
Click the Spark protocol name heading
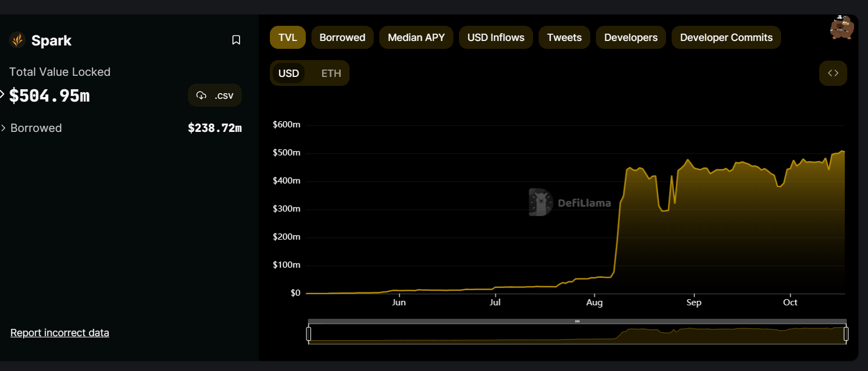(52, 40)
